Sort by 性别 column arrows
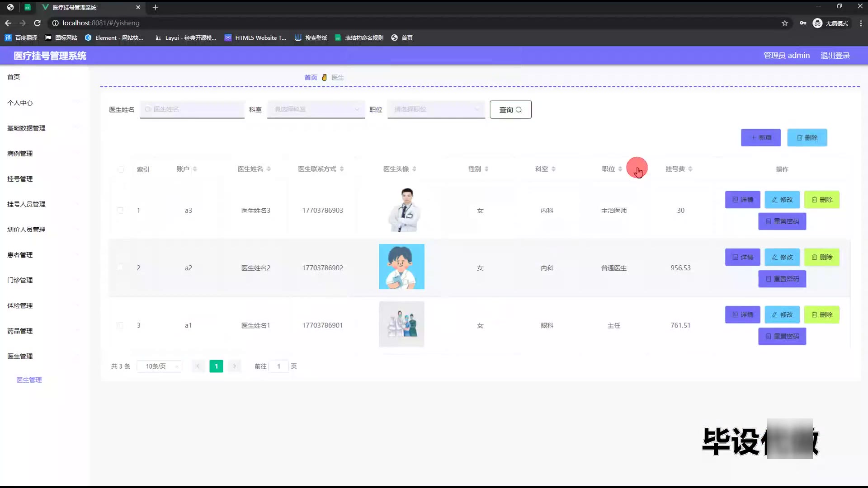This screenshot has width=868, height=488. coord(486,169)
